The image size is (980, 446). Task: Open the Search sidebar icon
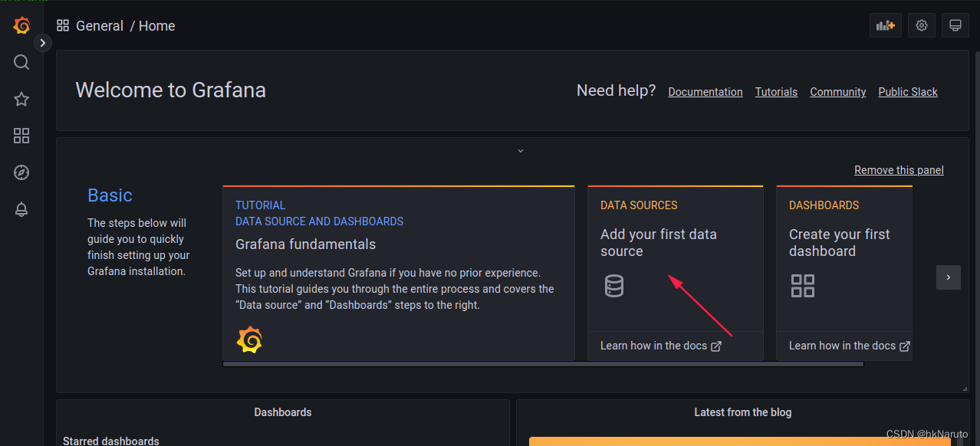(x=21, y=62)
